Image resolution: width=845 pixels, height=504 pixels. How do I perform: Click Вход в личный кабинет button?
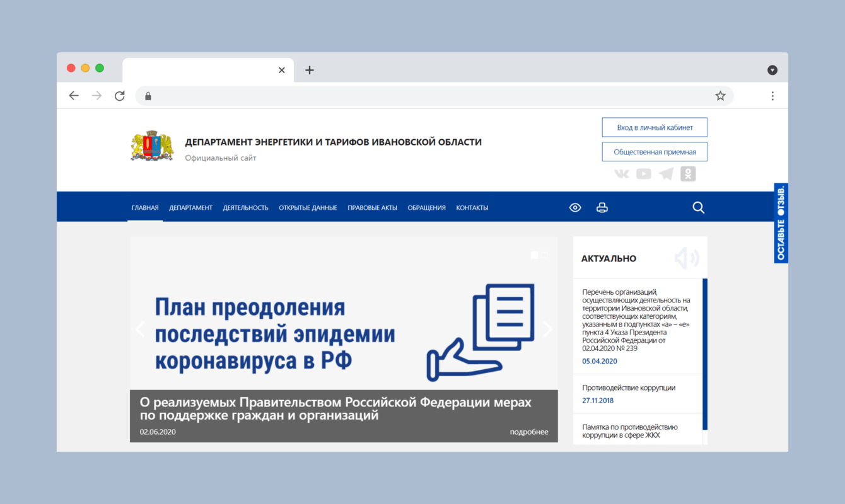[654, 127]
